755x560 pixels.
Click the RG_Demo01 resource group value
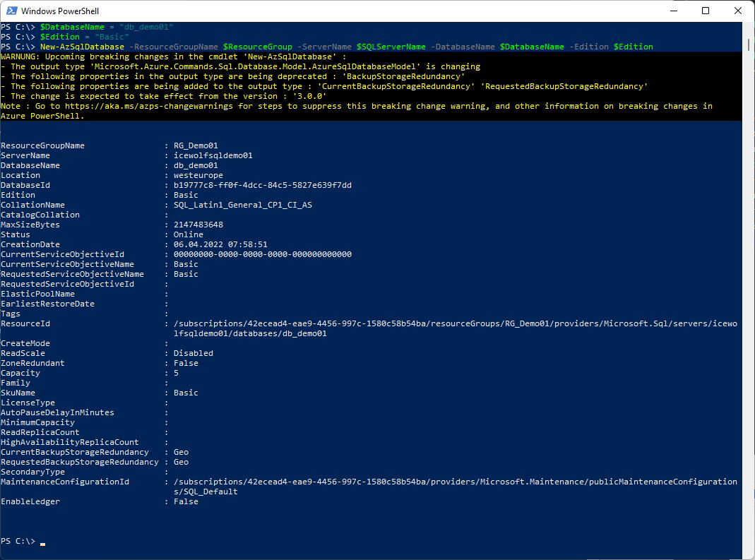[x=196, y=145]
